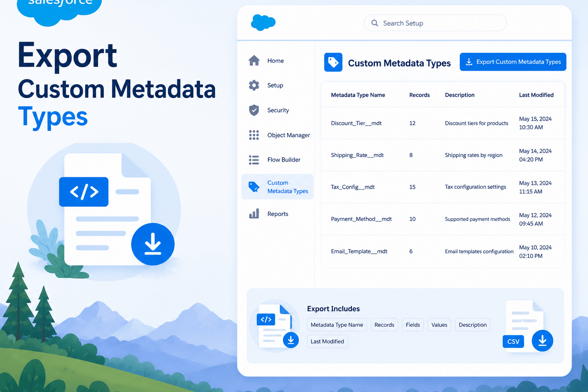
Task: Open Shipping_Rate__mdt record type
Action: pos(357,155)
